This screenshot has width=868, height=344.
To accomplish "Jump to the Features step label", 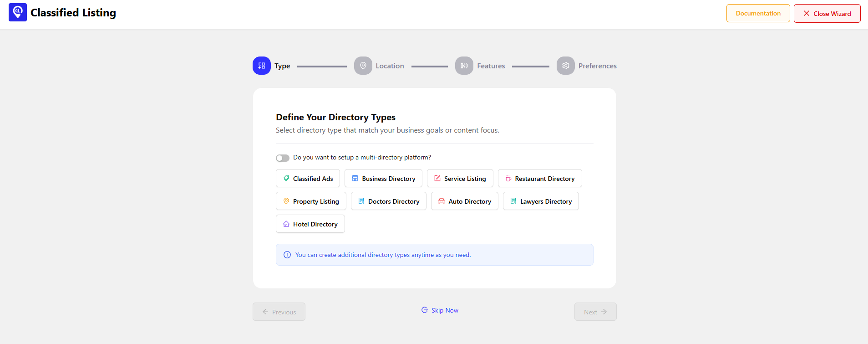I will [x=491, y=66].
